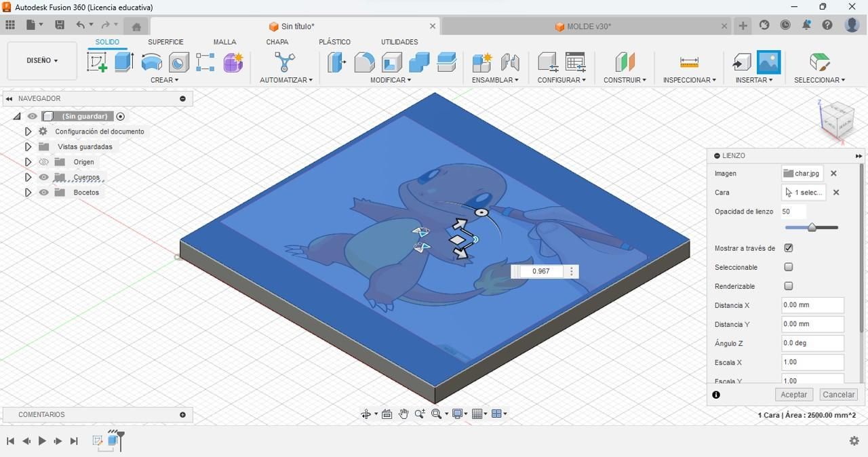
Task: Open the CREAR dropdown menu
Action: 164,80
